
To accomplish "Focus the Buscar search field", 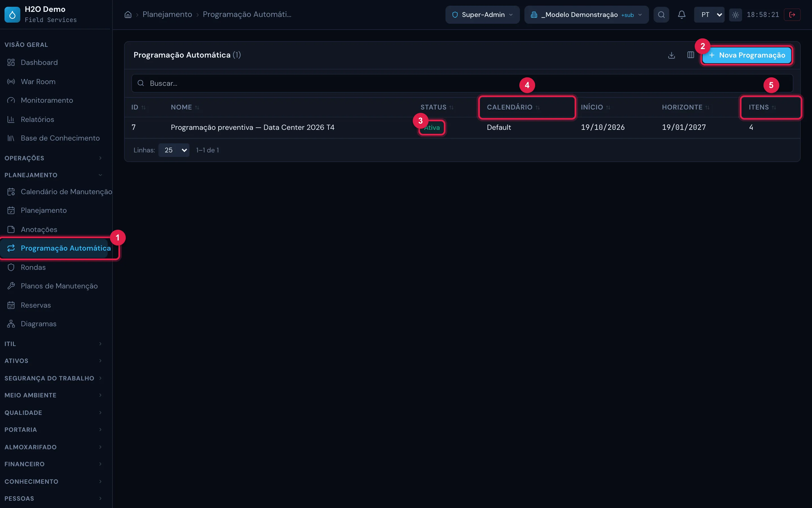I will 462,83.
